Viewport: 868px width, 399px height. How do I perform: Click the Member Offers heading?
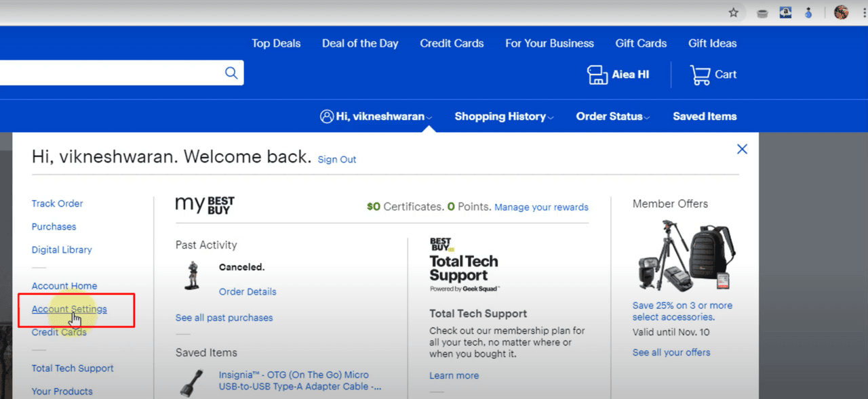670,203
